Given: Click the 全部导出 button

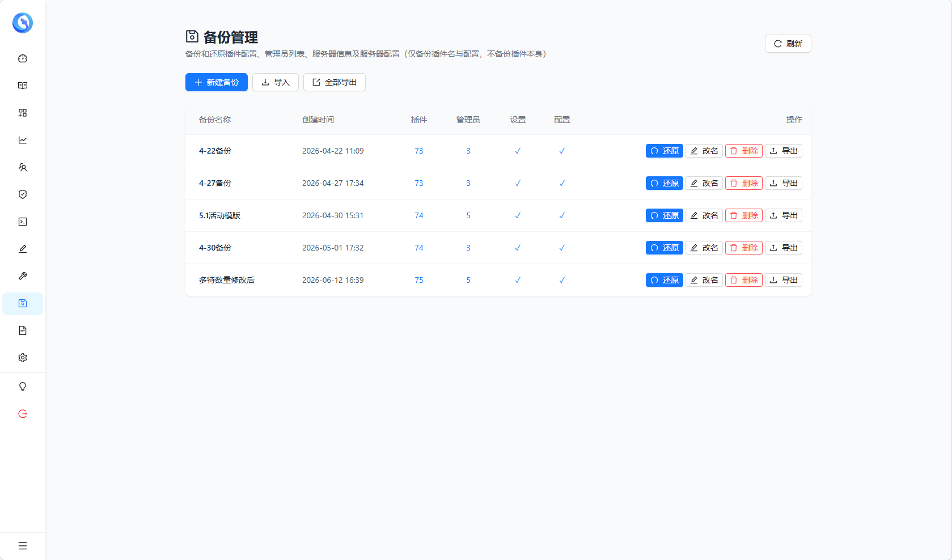Looking at the screenshot, I should click(x=335, y=82).
